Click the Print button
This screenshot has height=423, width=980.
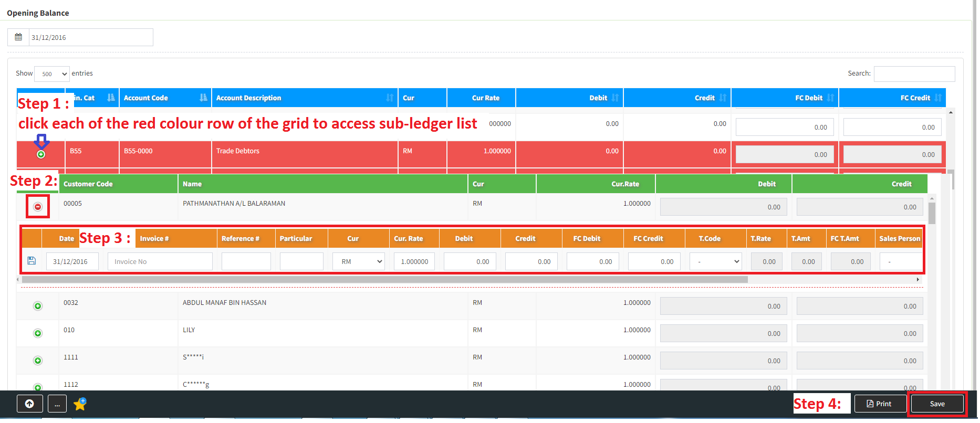coord(880,404)
